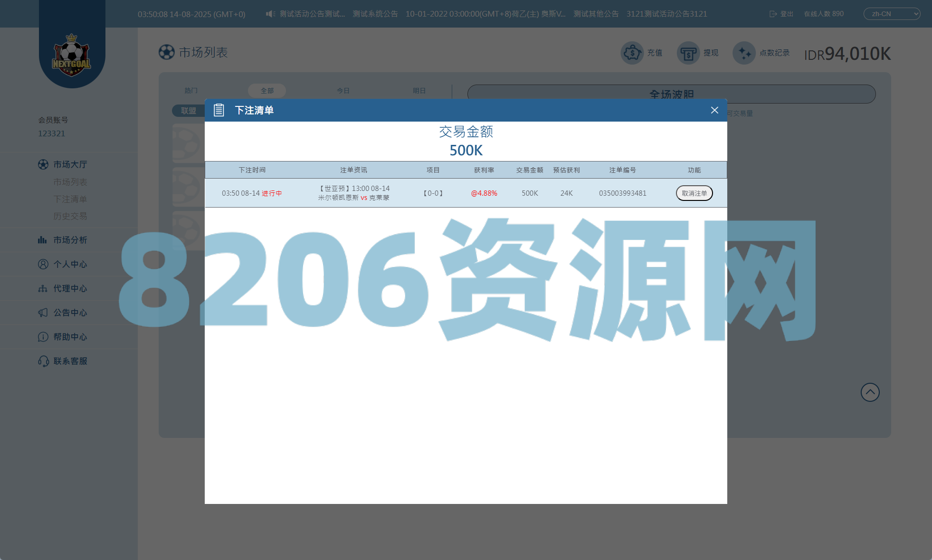Click the scroll-to-top arrow button

tap(870, 392)
